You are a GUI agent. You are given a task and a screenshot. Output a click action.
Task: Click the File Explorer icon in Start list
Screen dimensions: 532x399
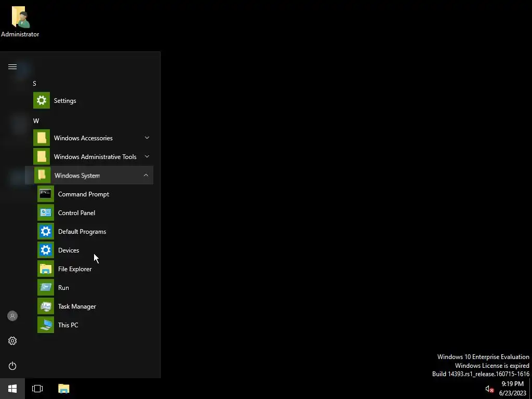(46, 269)
